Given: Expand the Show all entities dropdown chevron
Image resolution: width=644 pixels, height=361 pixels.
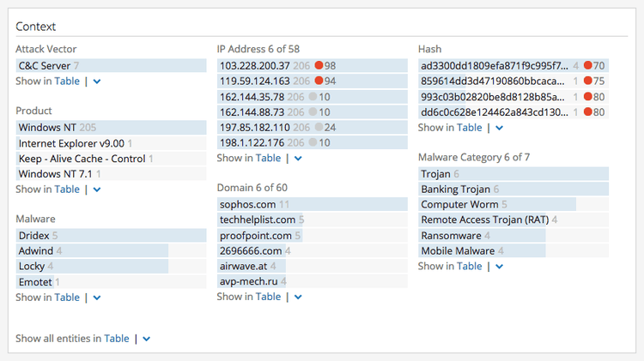Looking at the screenshot, I should click(x=146, y=339).
